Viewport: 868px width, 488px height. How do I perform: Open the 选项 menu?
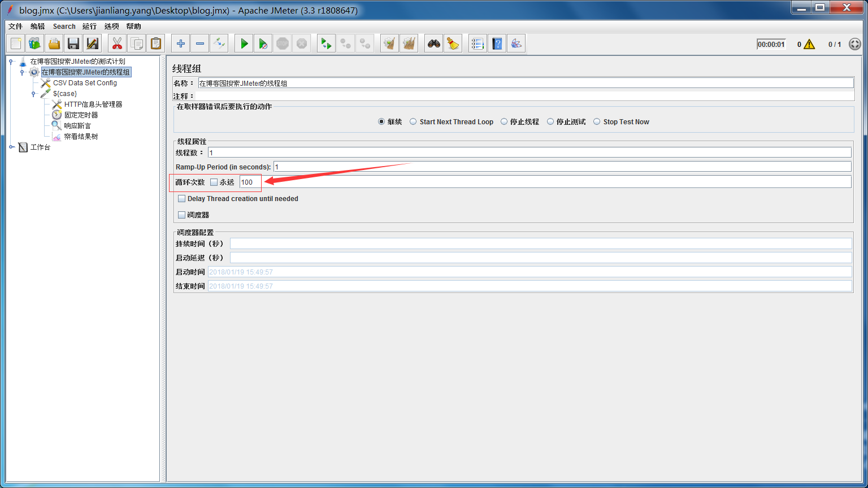111,26
